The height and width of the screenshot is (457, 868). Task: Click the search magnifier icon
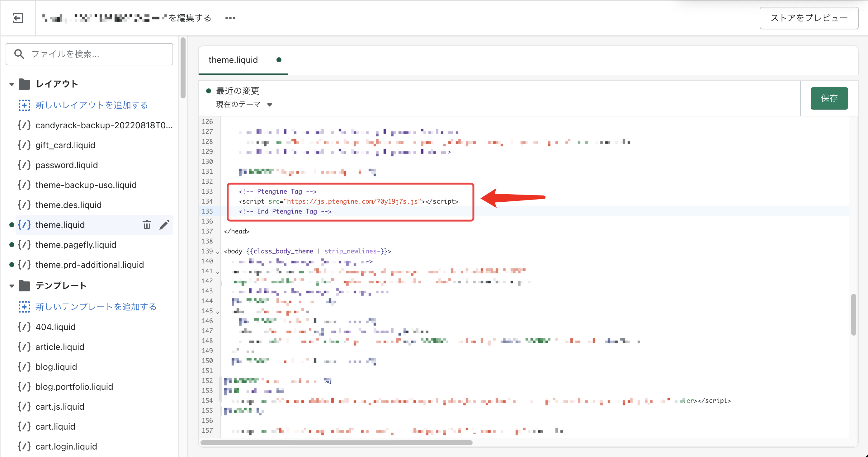pos(19,54)
